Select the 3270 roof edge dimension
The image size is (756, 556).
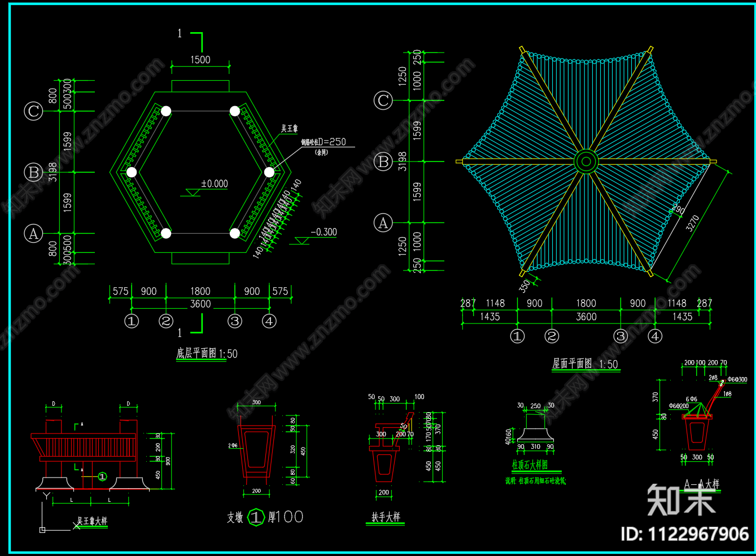[x=693, y=224]
